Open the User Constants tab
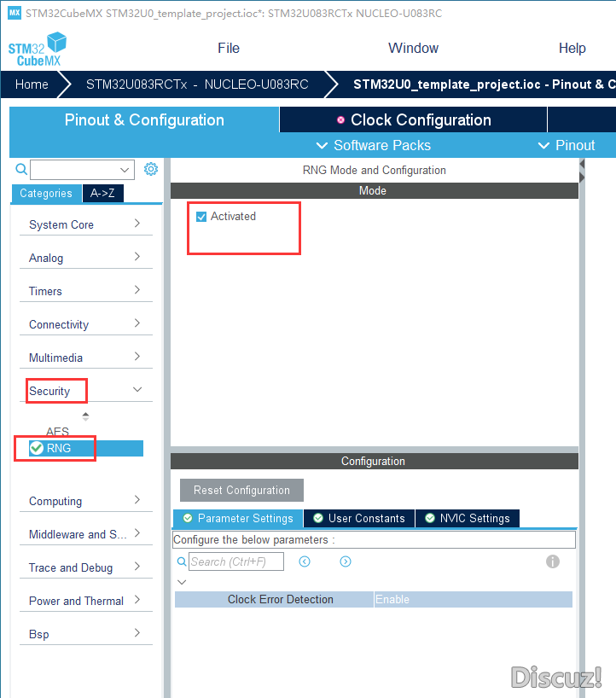The height and width of the screenshot is (698, 616). (359, 518)
